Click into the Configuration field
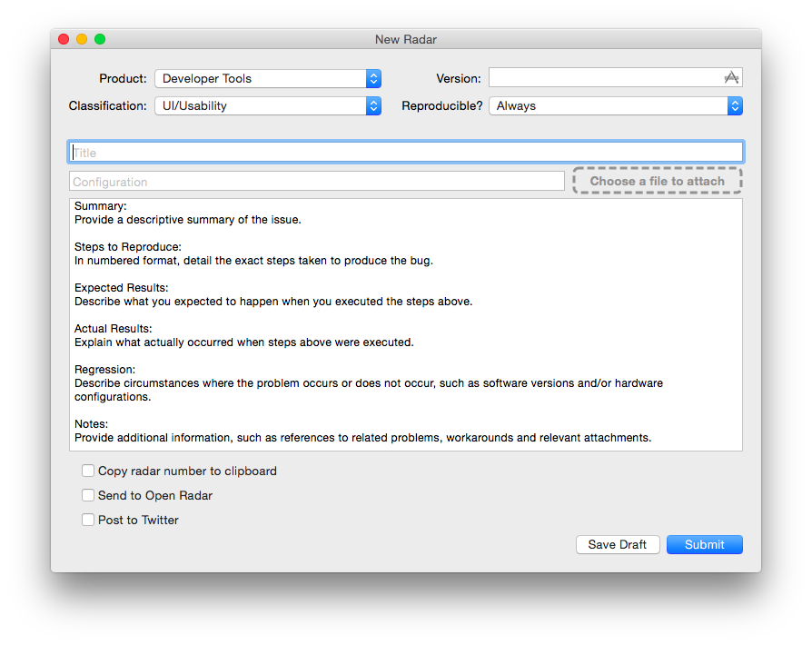The image size is (812, 645). point(317,182)
